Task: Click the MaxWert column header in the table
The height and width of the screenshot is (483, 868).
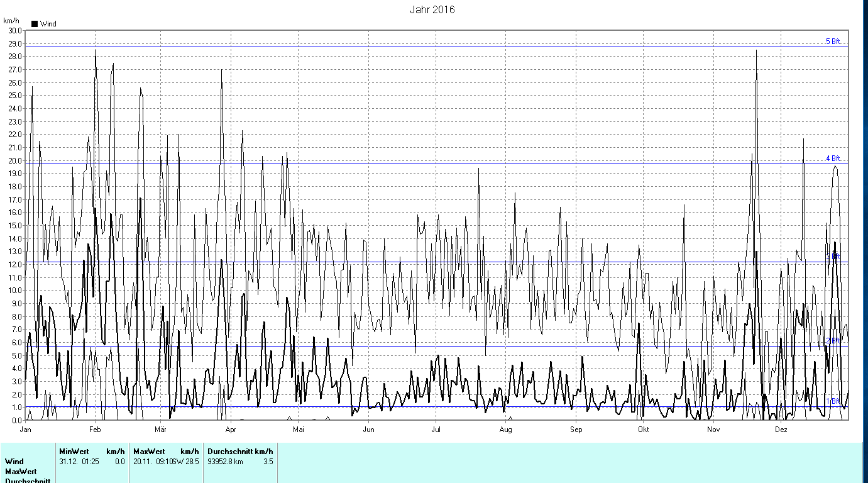Action: click(150, 452)
